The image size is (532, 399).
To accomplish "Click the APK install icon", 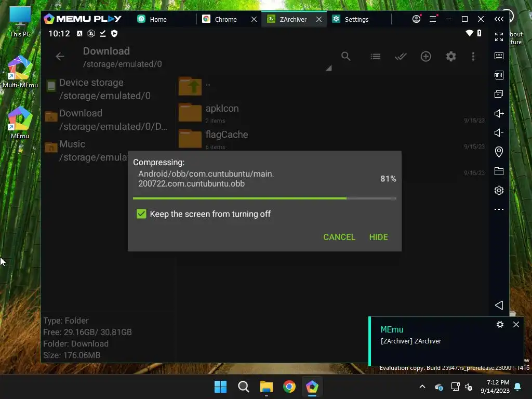I will [499, 75].
